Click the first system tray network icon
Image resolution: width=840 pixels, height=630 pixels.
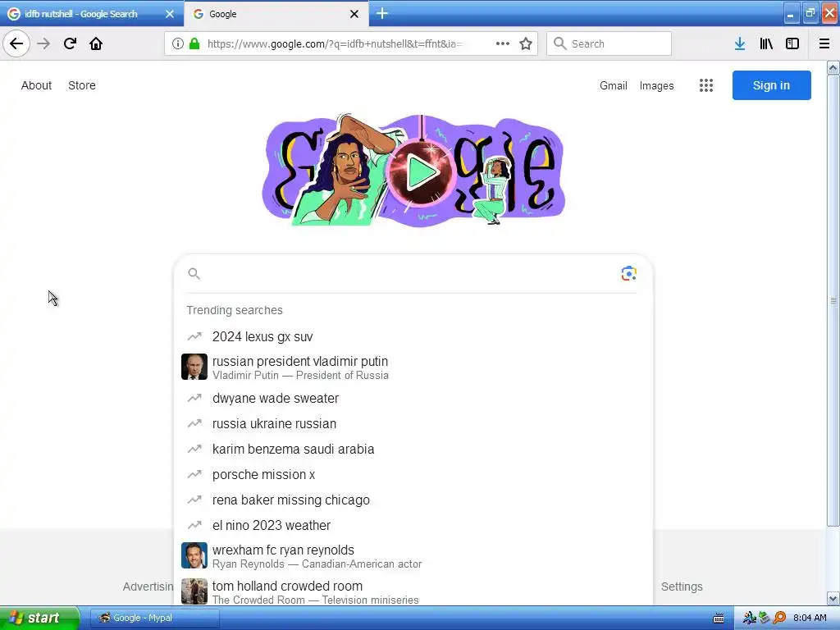(x=750, y=618)
